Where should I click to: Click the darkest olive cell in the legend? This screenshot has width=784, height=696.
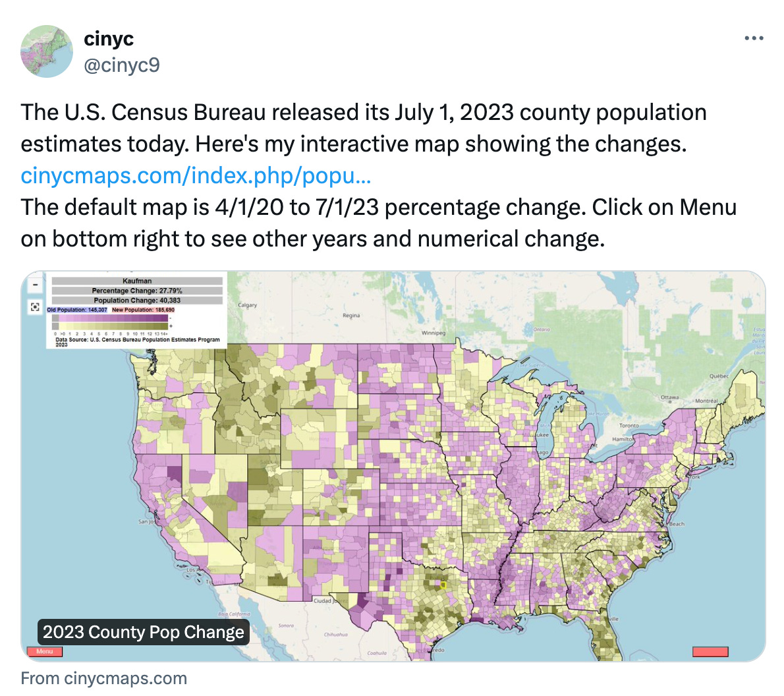[165, 325]
